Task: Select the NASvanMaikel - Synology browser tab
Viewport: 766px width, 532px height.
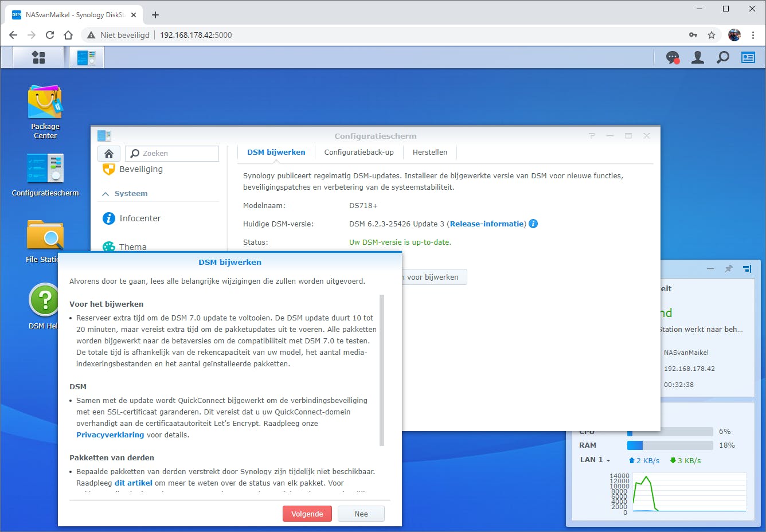Action: pos(75,15)
